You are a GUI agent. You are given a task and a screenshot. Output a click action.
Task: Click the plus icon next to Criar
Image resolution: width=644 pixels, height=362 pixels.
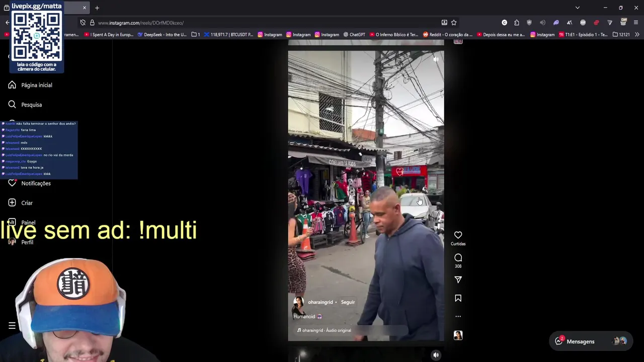[x=12, y=203]
